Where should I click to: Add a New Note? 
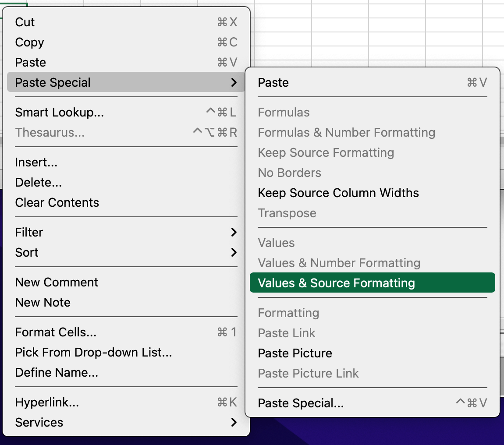click(43, 303)
